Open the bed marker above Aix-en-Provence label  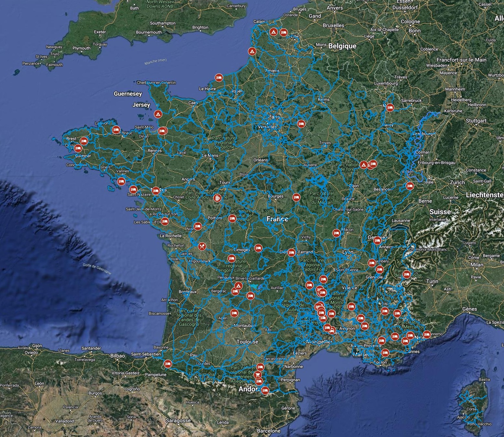point(381,341)
